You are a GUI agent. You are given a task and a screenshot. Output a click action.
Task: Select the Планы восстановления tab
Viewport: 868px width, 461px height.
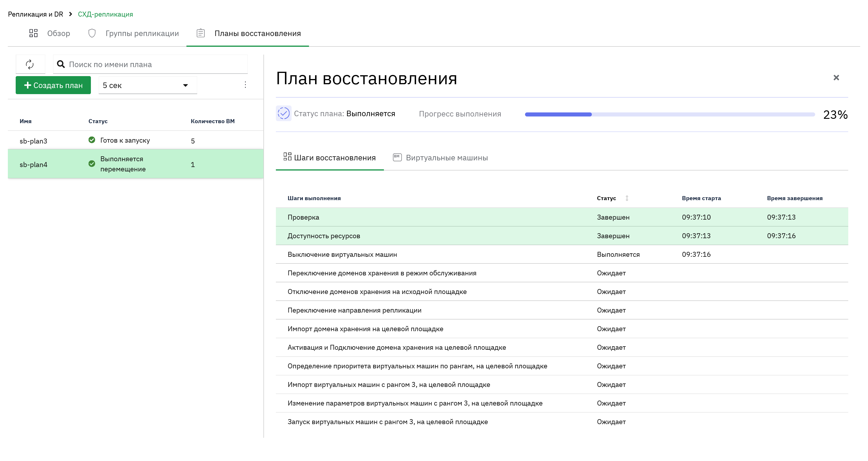point(248,33)
